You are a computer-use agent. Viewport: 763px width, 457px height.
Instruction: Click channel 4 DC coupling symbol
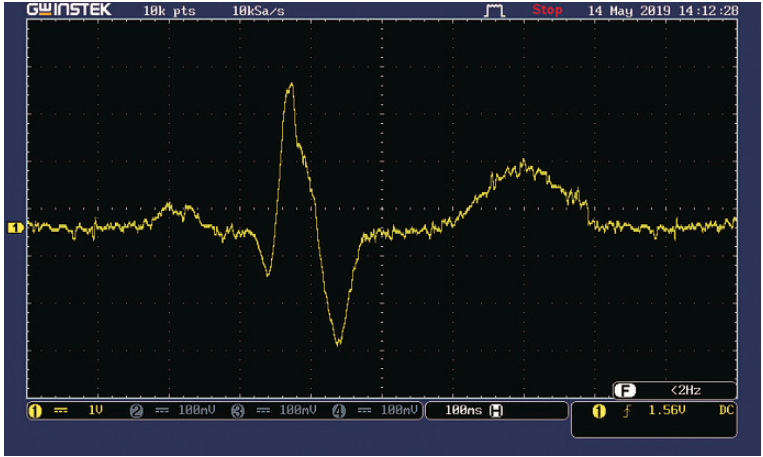[x=364, y=411]
